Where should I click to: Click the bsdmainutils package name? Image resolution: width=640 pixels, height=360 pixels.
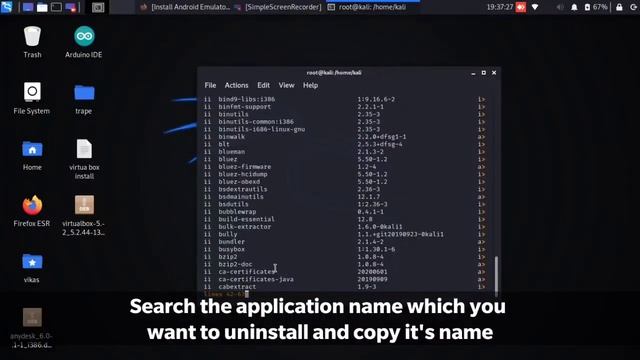point(241,197)
